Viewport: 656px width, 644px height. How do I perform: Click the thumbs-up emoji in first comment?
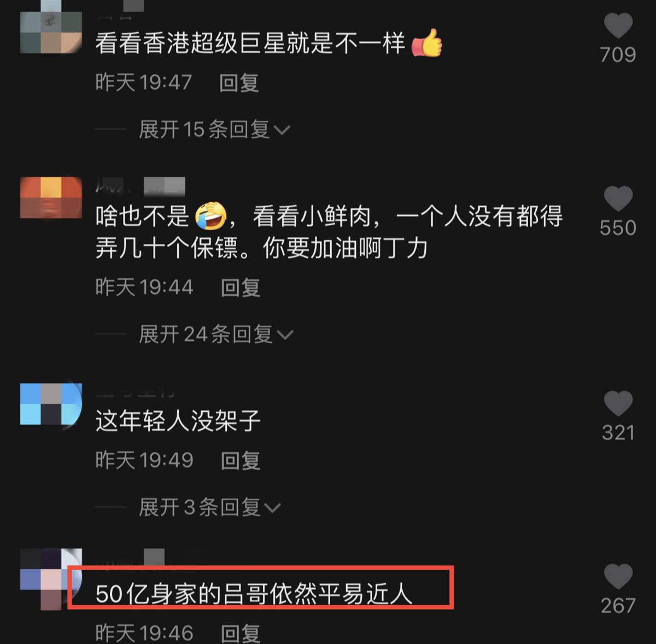click(426, 43)
